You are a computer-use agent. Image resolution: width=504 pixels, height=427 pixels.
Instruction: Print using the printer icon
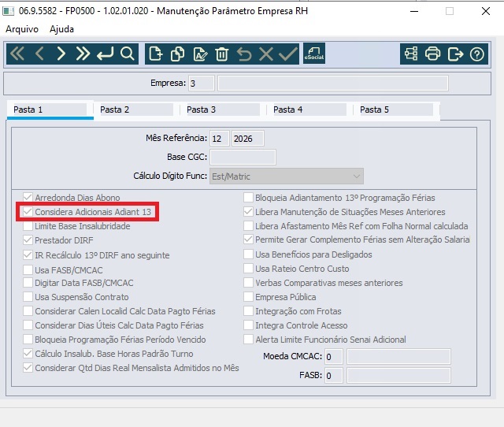pos(432,54)
